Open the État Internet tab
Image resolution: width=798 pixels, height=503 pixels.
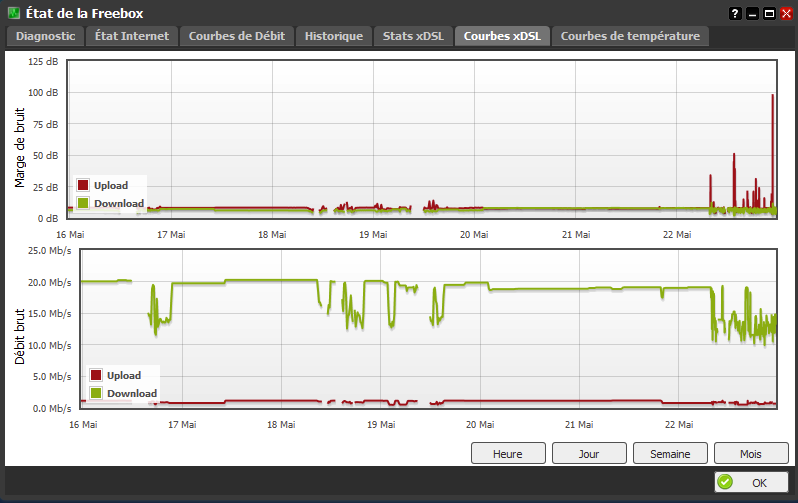(x=132, y=36)
